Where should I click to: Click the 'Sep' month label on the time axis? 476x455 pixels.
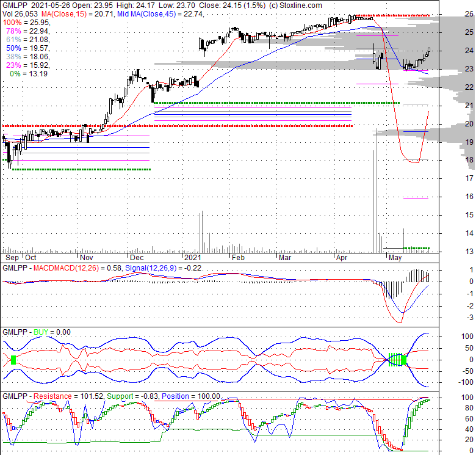[12, 258]
